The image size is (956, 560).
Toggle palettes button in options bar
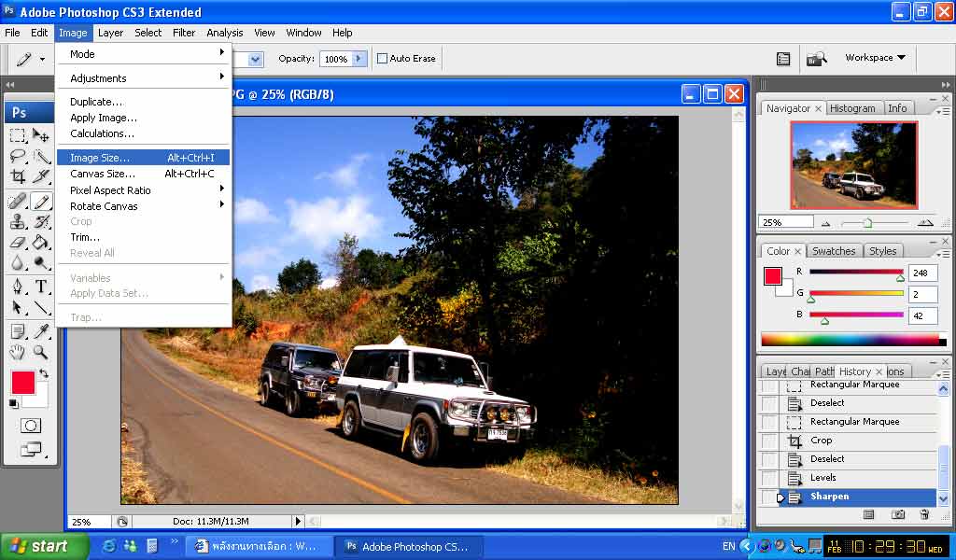(783, 59)
